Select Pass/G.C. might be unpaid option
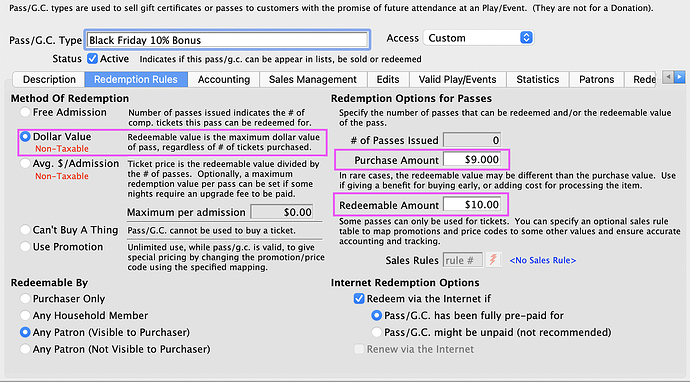The width and height of the screenshot is (690, 382). 376,332
